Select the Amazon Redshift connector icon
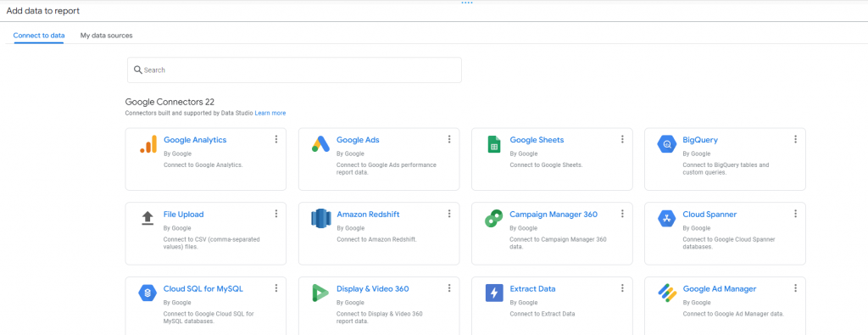The height and width of the screenshot is (335, 868). click(320, 219)
